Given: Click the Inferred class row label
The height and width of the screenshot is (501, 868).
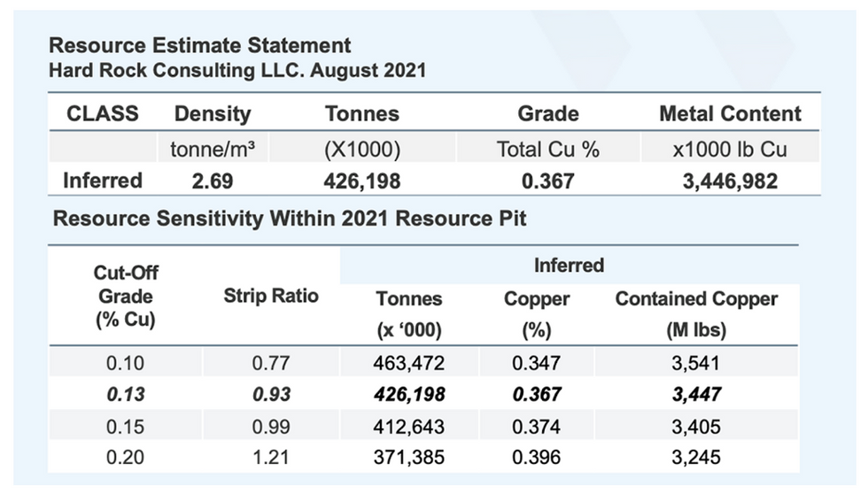Looking at the screenshot, I should pos(103,181).
